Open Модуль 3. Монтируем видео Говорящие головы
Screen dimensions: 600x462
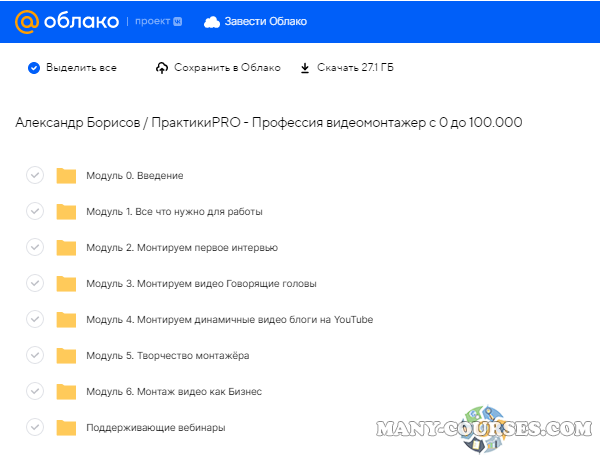click(200, 284)
